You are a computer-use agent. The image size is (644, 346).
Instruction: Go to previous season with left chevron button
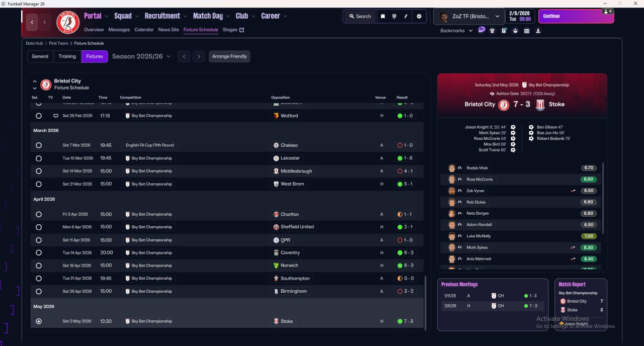(x=184, y=56)
